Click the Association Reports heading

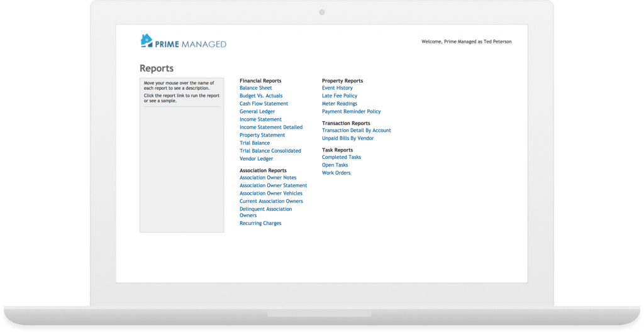[x=264, y=170]
